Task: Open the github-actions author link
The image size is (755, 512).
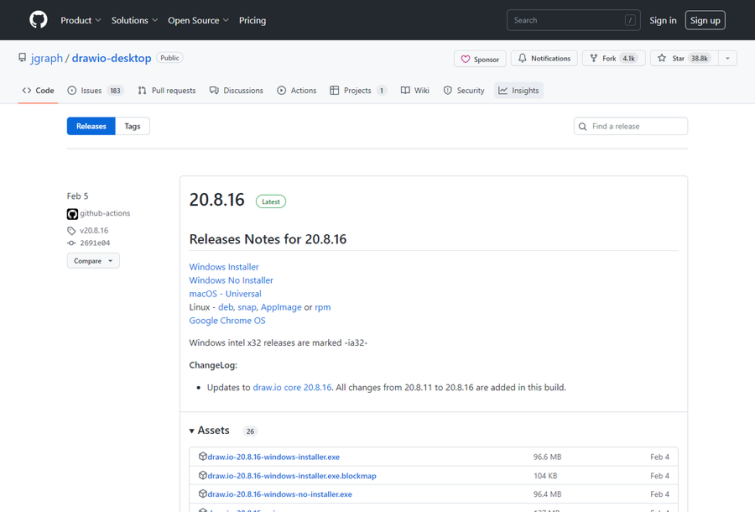Action: coord(105,213)
